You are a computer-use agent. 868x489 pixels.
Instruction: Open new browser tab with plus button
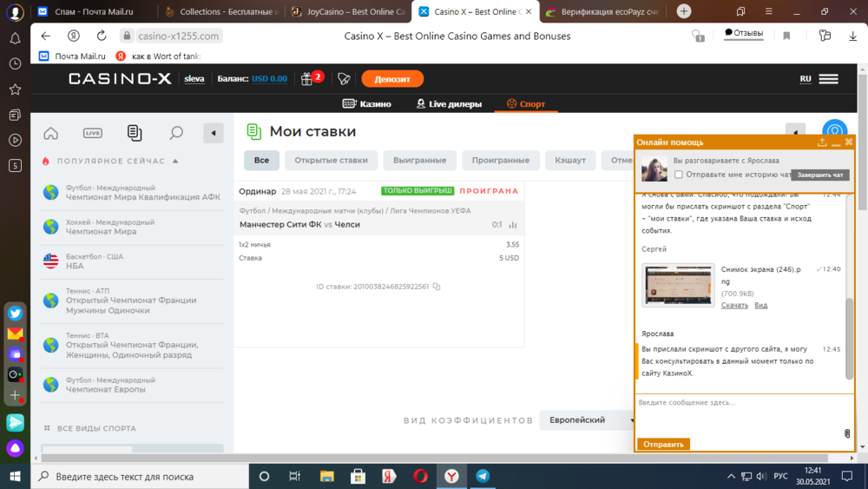click(684, 11)
